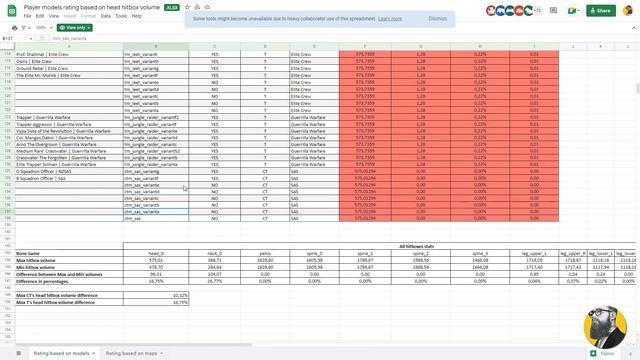
Task: Open Rating based on models tab menu arrow
Action: (93, 353)
